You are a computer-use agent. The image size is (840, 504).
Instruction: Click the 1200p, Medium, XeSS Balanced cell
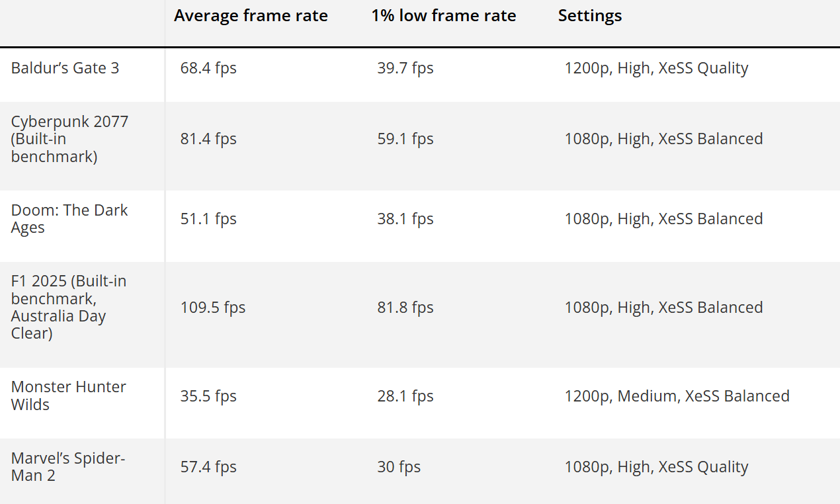click(x=677, y=396)
